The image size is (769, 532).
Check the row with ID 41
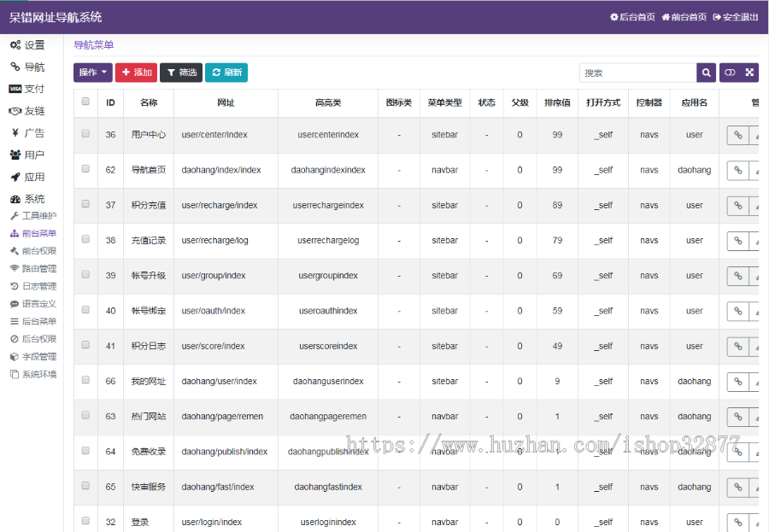(x=85, y=345)
